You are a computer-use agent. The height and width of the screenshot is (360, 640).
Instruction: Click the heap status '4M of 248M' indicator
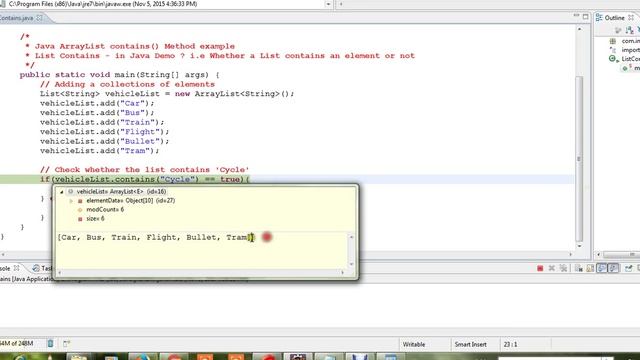click(x=17, y=344)
